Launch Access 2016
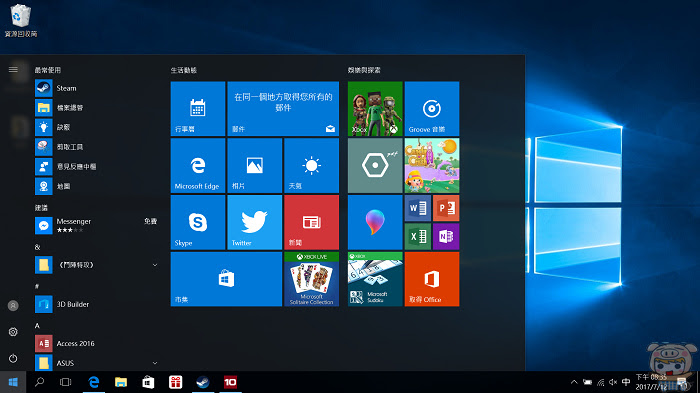 tap(96, 343)
